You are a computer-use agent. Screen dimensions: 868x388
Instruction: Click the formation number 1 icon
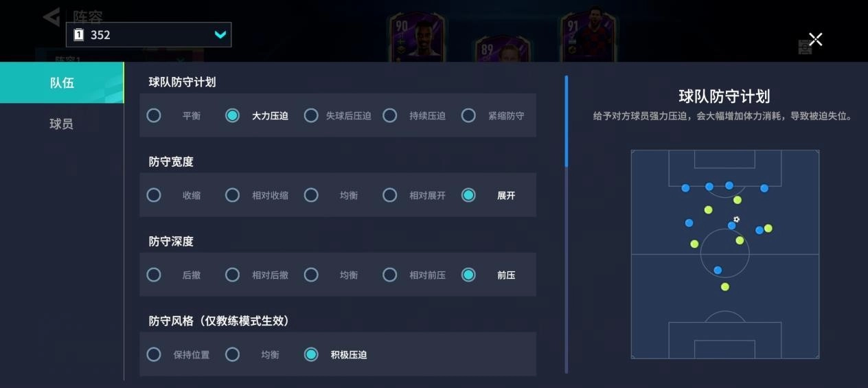(78, 34)
